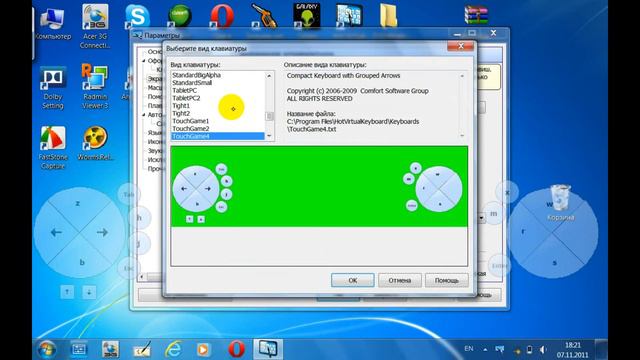
Task: Show hidden tray icons arrow
Action: click(x=485, y=349)
